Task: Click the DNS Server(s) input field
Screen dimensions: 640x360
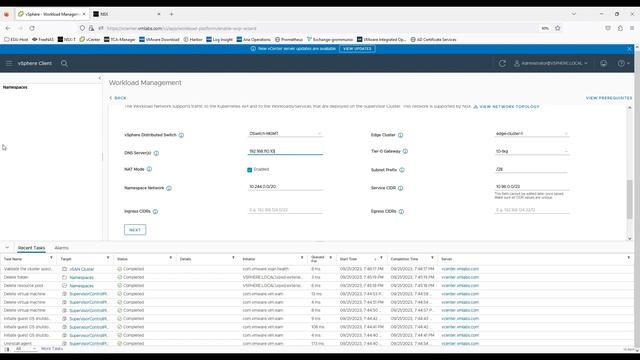Action: (x=285, y=151)
